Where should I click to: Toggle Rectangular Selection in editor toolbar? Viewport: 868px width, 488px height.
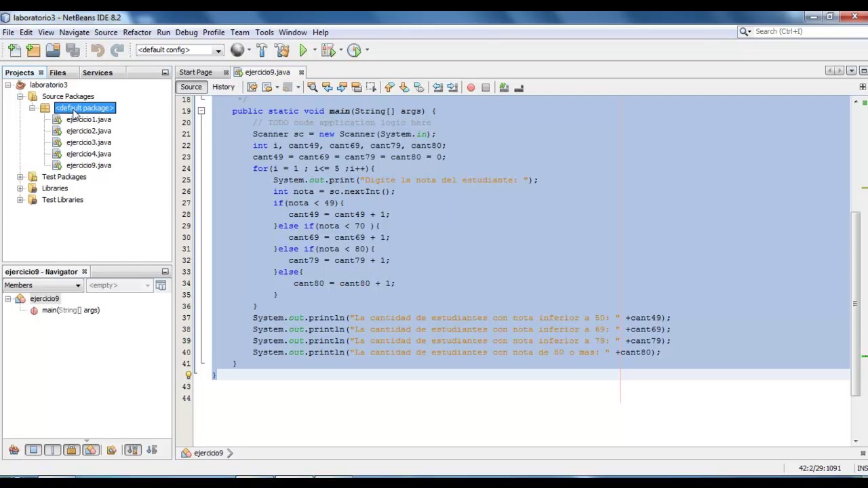371,87
